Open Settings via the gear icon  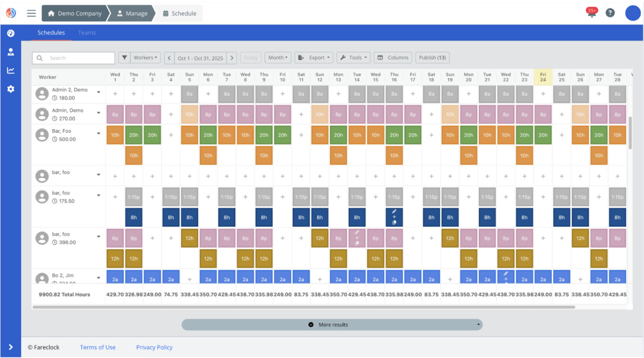(10, 89)
